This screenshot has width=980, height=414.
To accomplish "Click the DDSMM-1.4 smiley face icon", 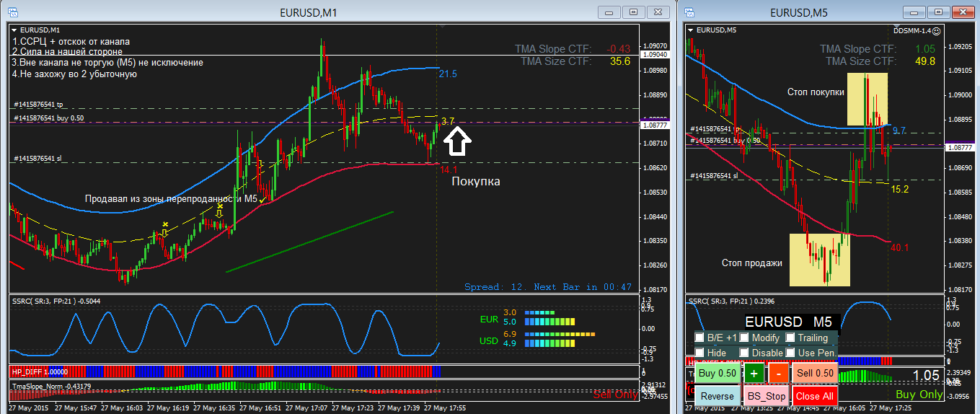I will [x=936, y=30].
